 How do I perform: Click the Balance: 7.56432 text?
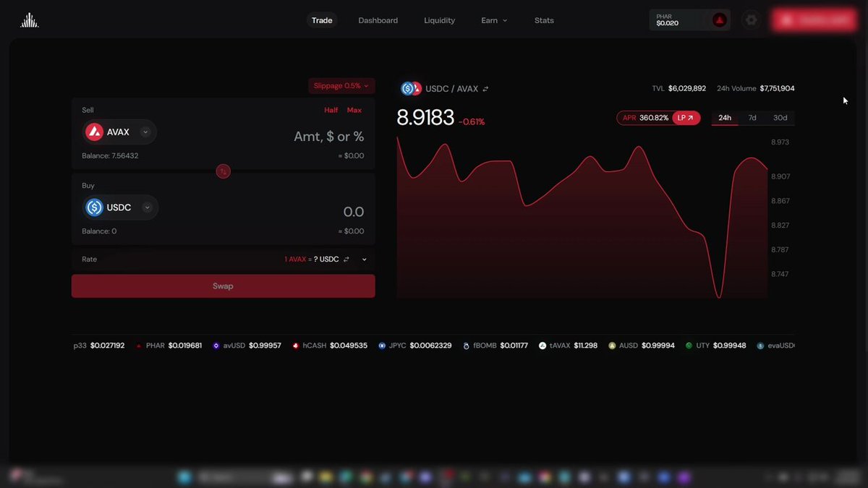point(110,156)
